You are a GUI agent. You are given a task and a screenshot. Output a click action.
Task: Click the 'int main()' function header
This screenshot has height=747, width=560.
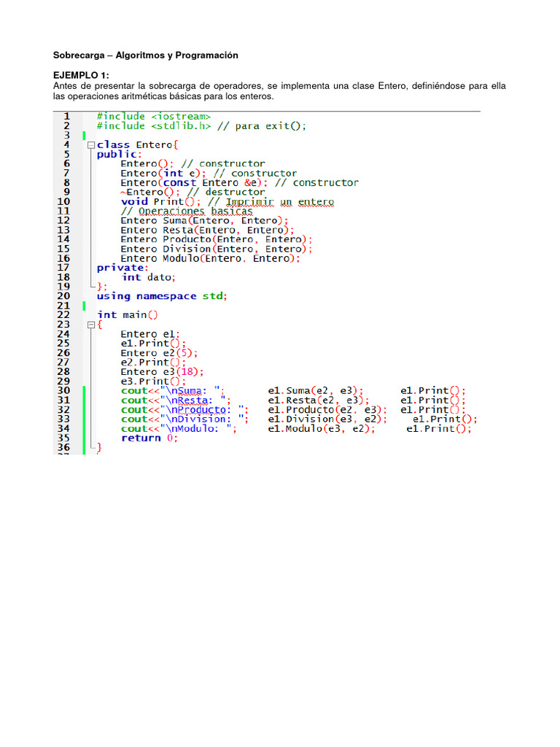click(x=127, y=314)
